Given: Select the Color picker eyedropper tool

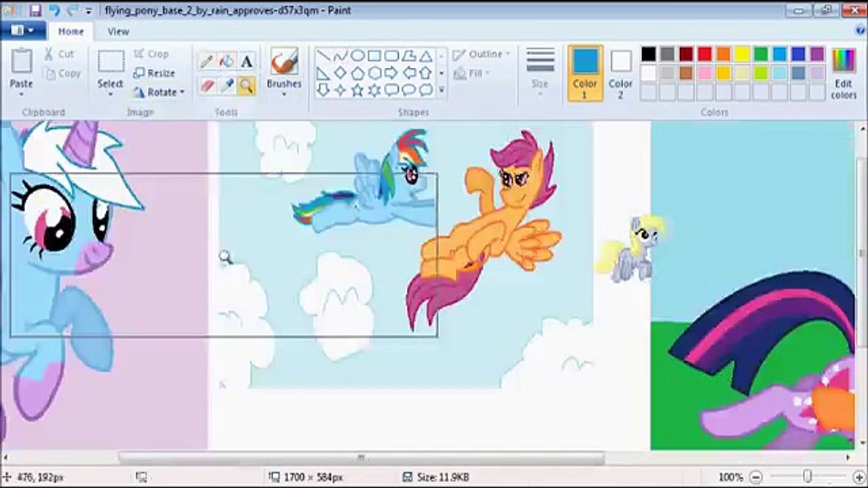Looking at the screenshot, I should pos(227,85).
